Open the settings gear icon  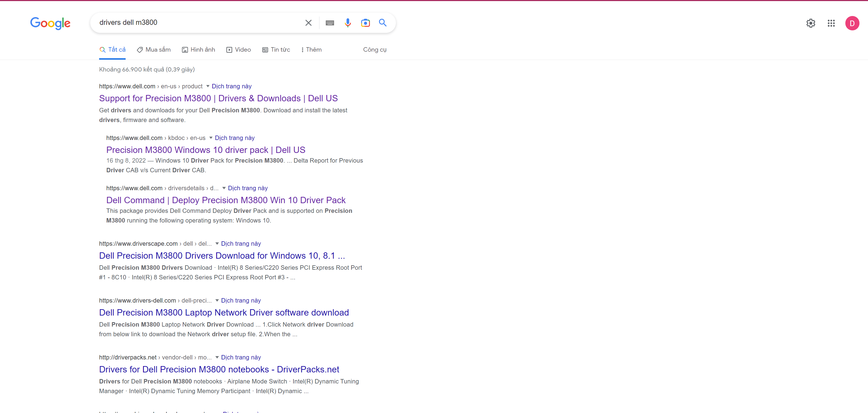coord(811,23)
